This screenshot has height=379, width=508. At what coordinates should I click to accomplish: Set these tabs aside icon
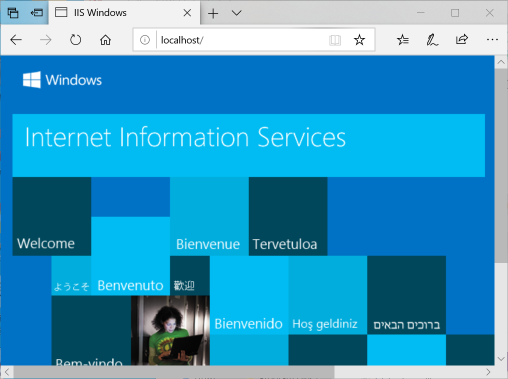pos(36,13)
